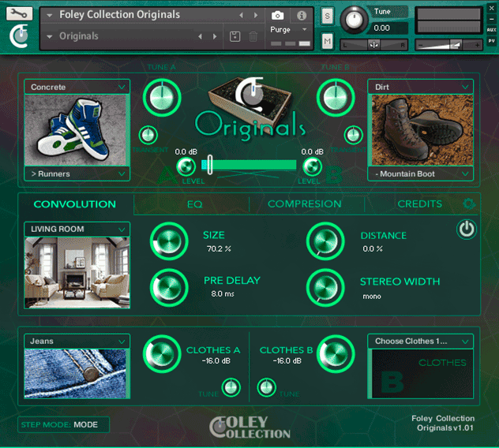Expand the Purge menu arrow
This screenshot has width=499, height=448.
[305, 29]
